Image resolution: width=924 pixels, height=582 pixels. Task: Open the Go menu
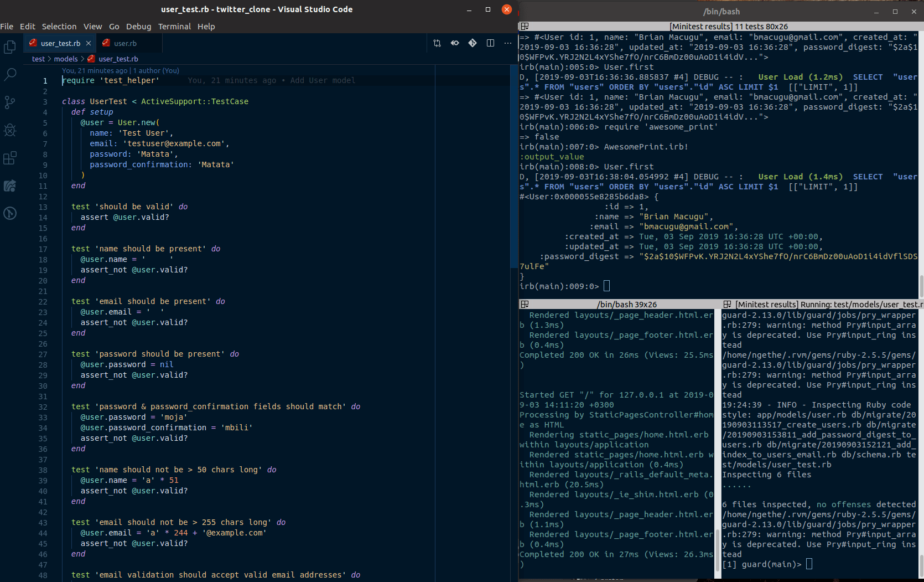(115, 27)
